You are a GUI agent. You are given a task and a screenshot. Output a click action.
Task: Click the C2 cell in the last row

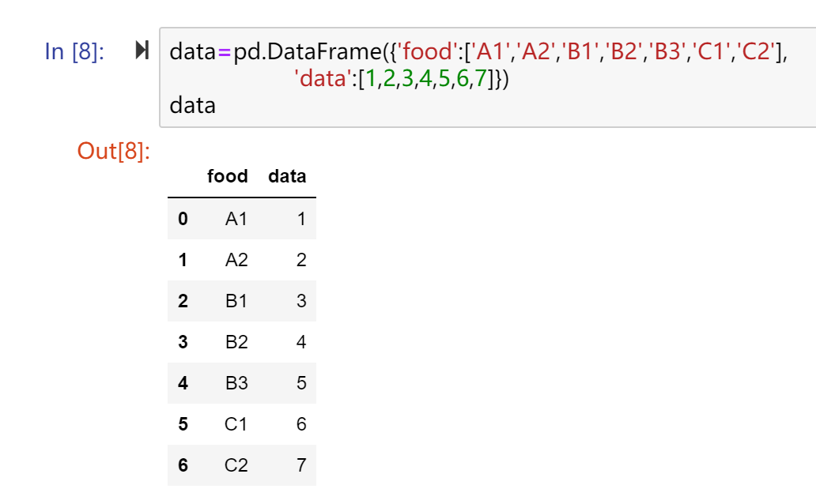(236, 465)
